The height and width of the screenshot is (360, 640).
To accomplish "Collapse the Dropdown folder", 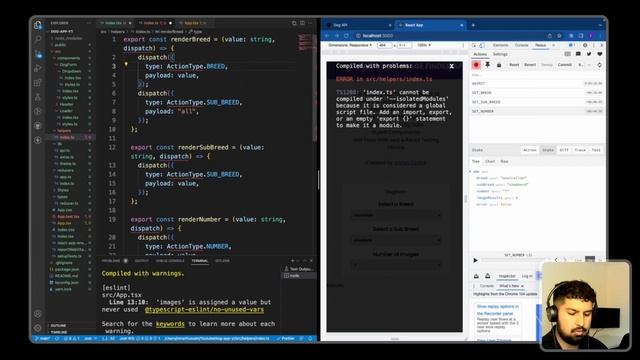I will click(x=71, y=71).
